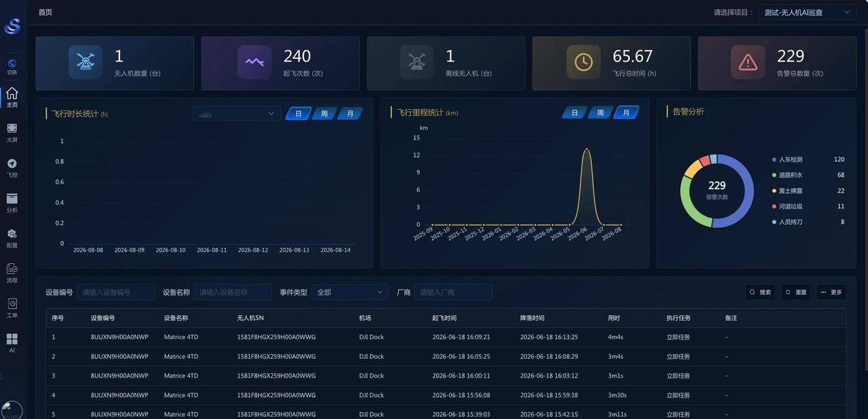This screenshot has height=419, width=868.
Task: Focus the 设备编号 input field
Action: tap(116, 292)
